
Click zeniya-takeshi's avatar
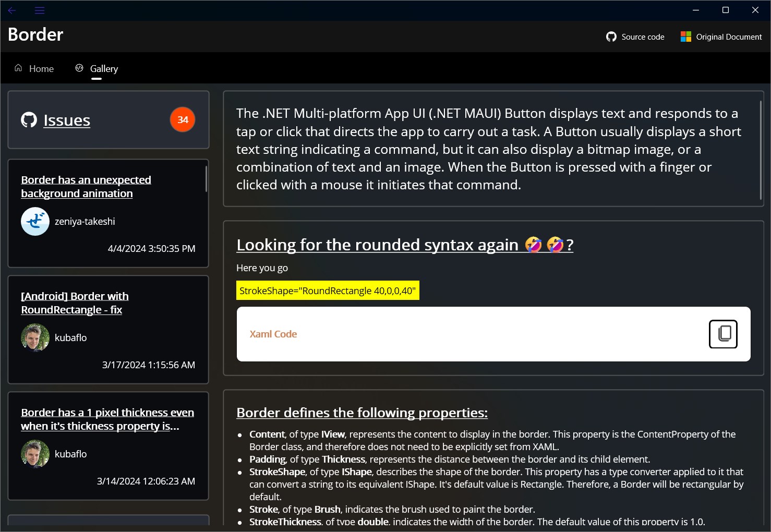click(35, 221)
